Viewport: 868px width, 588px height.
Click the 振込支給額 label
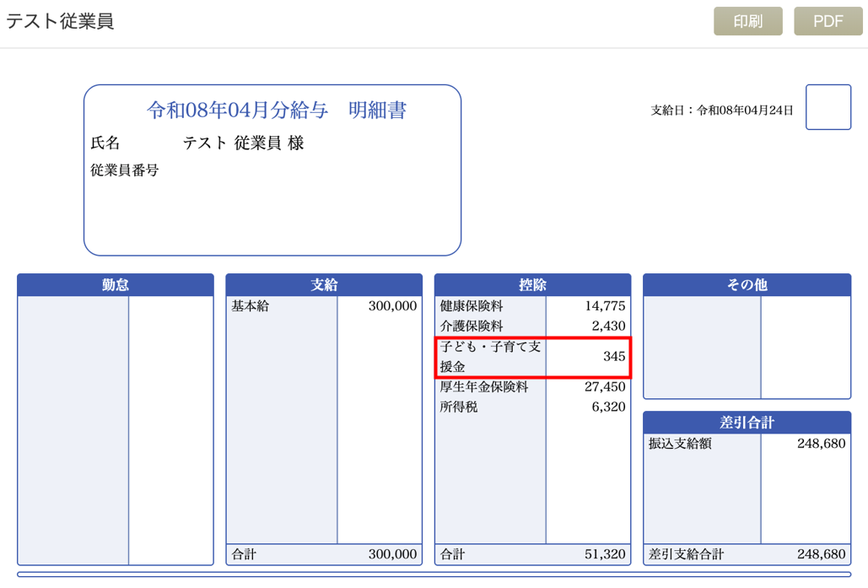point(680,444)
